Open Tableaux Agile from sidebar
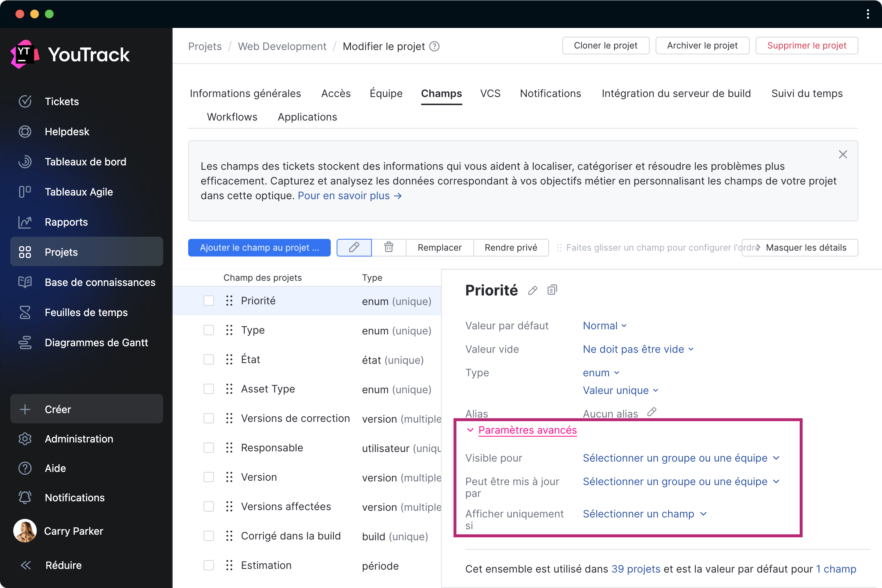 [x=78, y=192]
